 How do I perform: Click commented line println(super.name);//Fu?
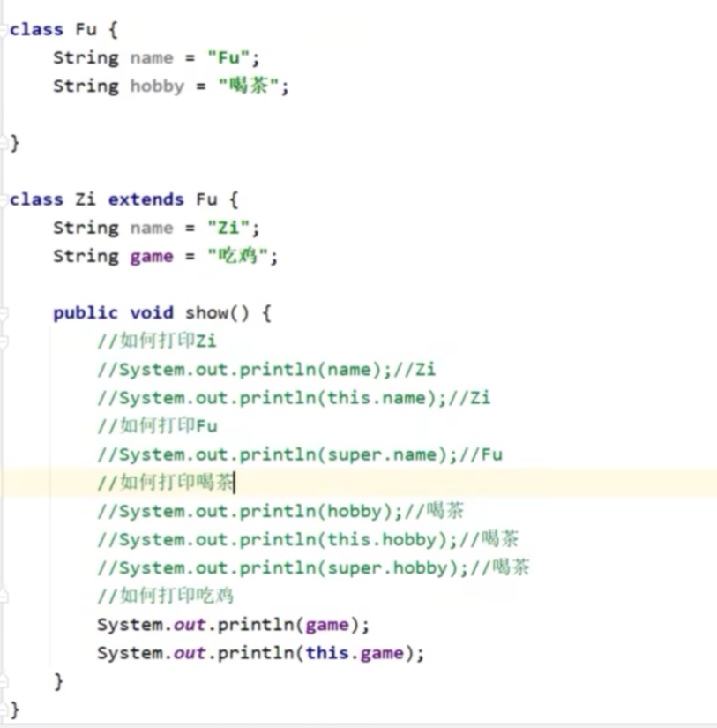(300, 454)
